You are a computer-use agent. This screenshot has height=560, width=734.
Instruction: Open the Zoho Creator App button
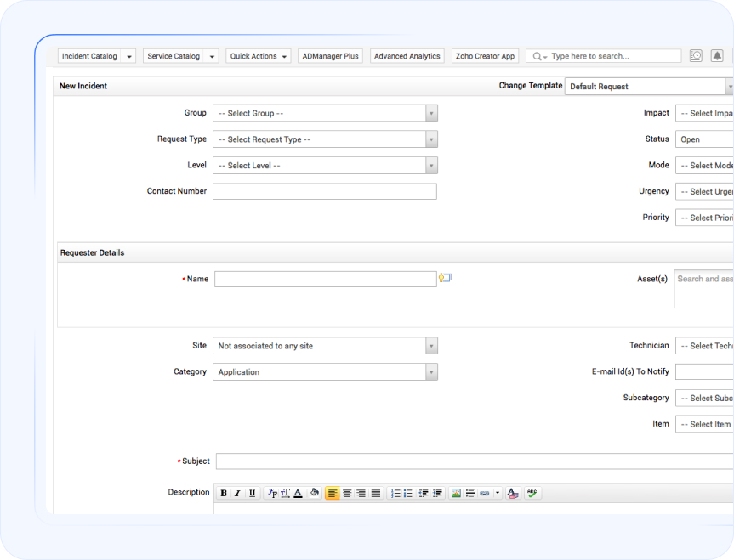click(x=485, y=57)
